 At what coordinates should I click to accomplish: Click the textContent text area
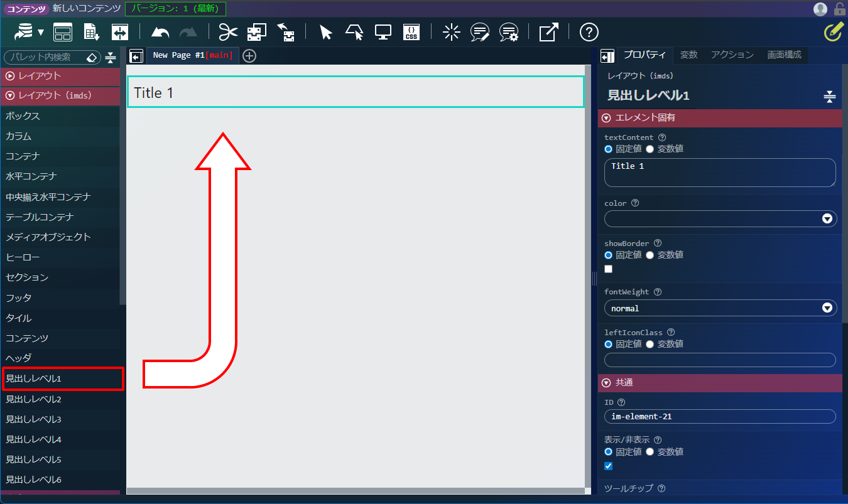720,173
